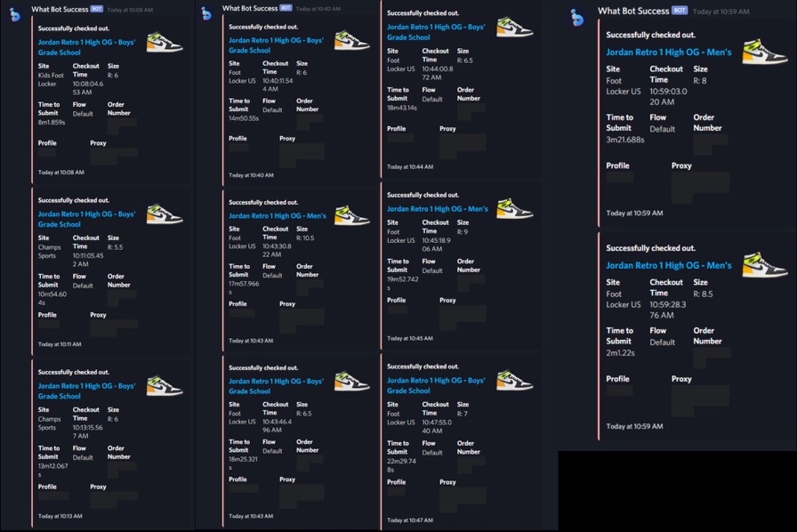
Task: Select the '18m43.14s' time to submit value
Action: [x=401, y=108]
